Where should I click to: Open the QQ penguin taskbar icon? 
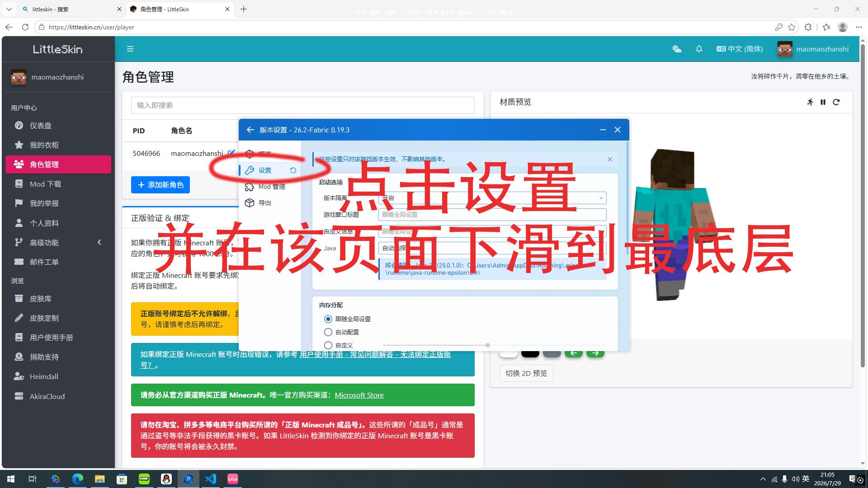coord(166,479)
